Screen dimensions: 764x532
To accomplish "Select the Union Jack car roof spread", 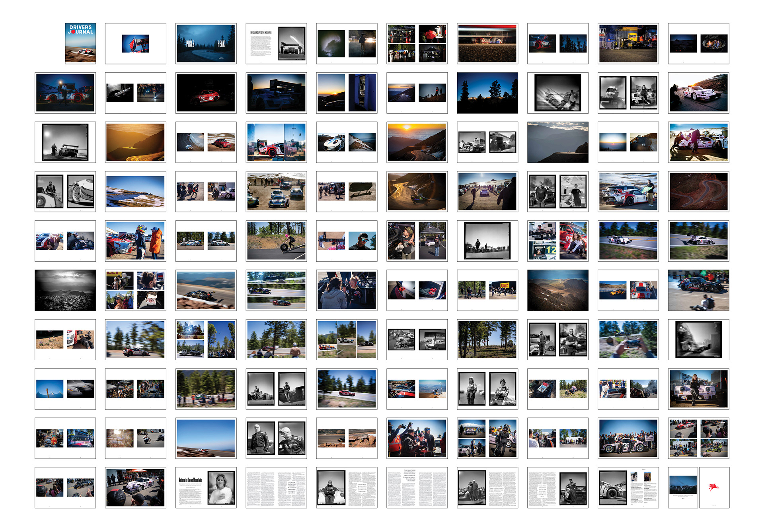I will (x=65, y=438).
